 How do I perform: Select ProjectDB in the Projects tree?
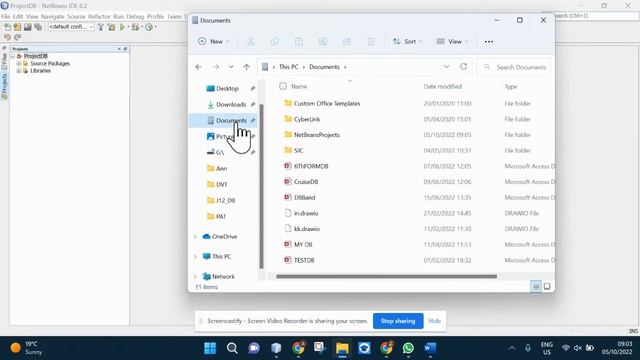36,56
